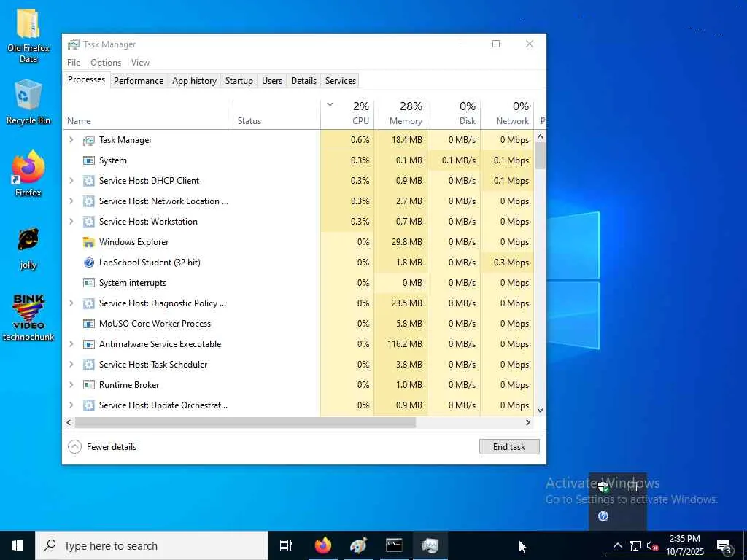The width and height of the screenshot is (747, 560).
Task: Click the LanSchool tray icon in overflow
Action: tap(603, 516)
